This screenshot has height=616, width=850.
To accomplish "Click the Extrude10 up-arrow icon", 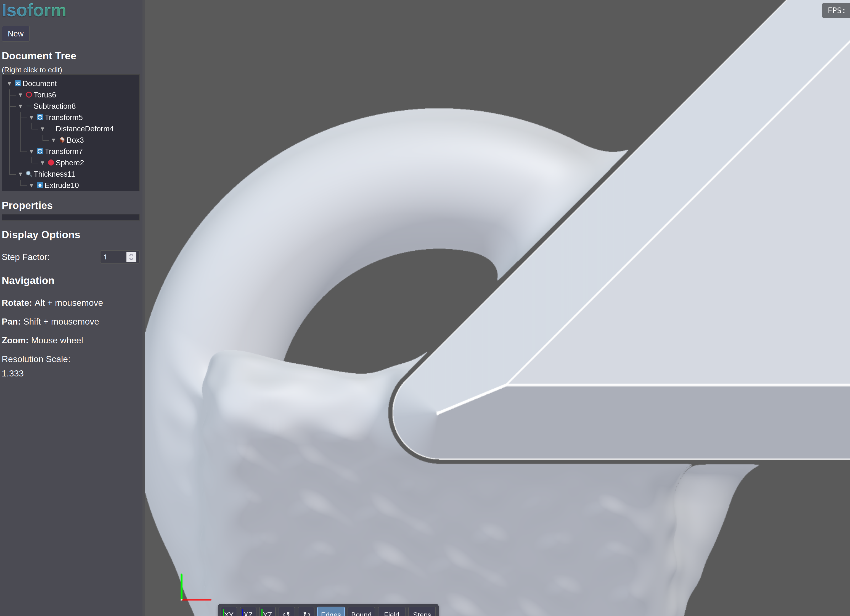I will click(x=40, y=185).
